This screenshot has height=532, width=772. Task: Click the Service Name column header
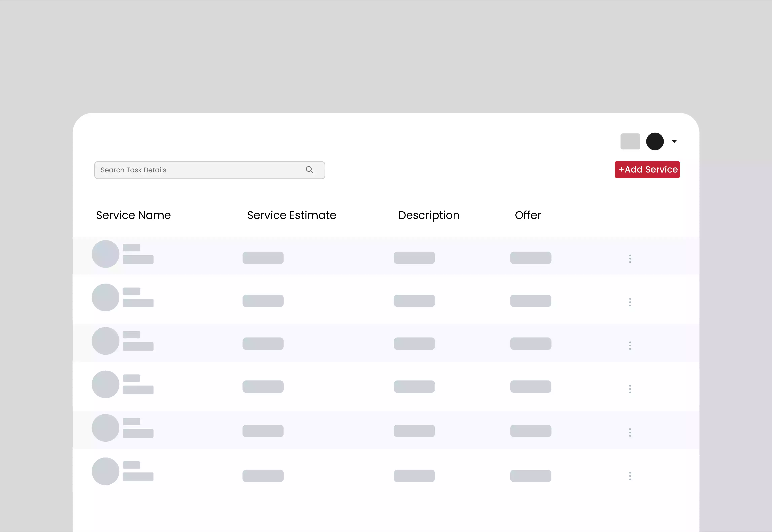click(x=133, y=215)
